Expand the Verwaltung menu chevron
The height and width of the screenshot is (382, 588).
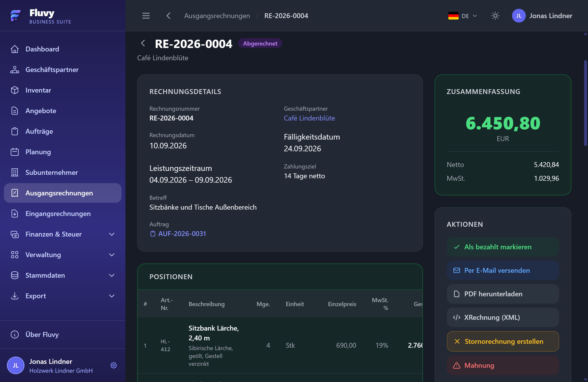pos(112,255)
